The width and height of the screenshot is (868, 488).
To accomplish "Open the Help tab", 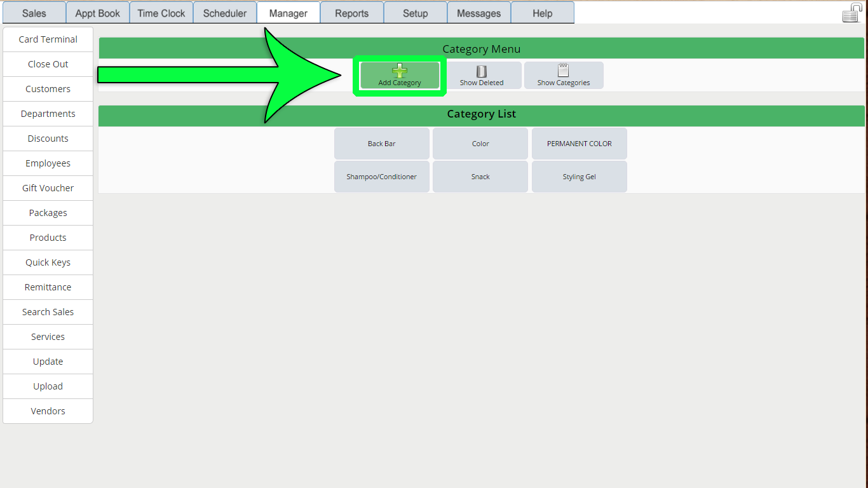I will pos(543,13).
